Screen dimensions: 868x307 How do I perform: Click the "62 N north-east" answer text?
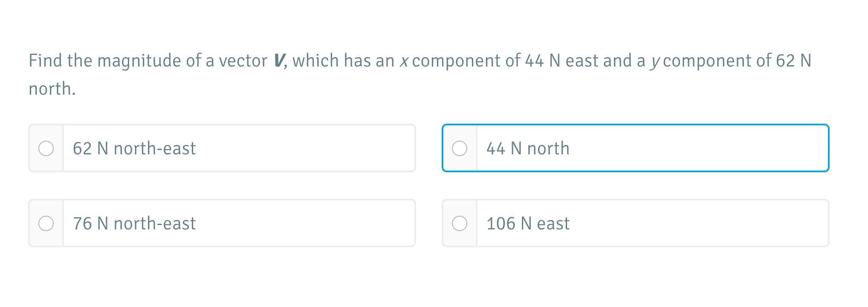[134, 148]
